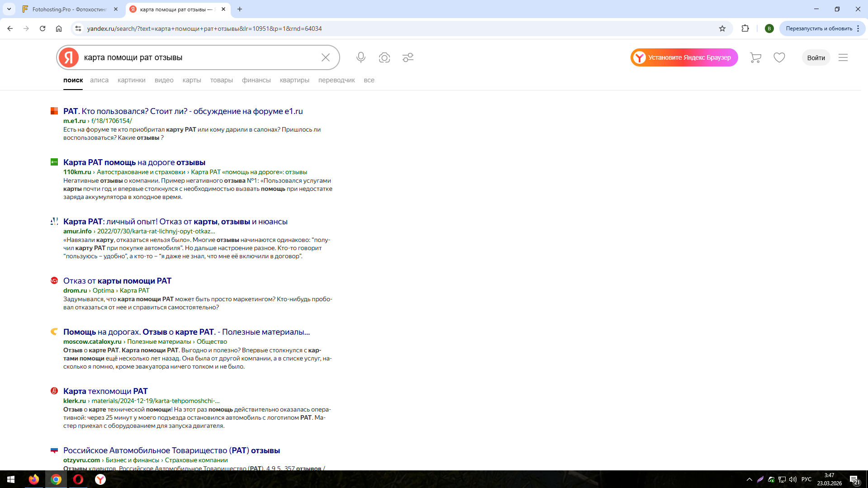Open a new browser tab

pos(240,9)
